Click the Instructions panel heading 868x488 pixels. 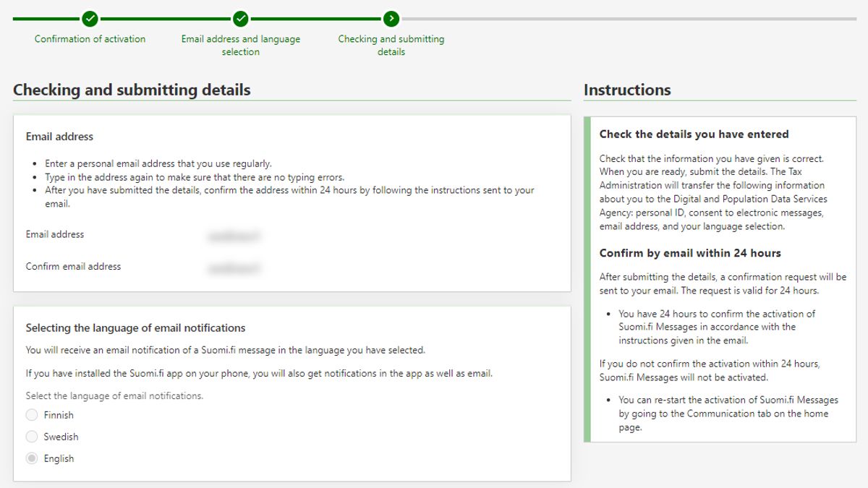[x=627, y=90]
